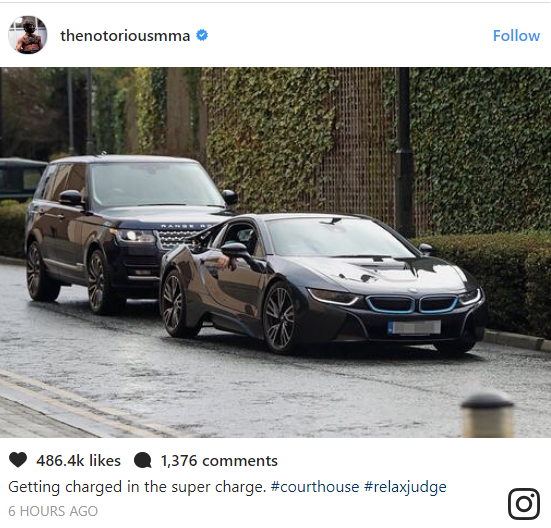Click the 6 HOURS AGO timestamp

[x=53, y=511]
